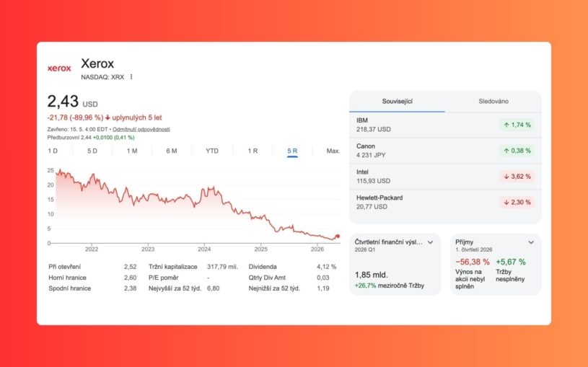Click the Předburzovní 2,44 price text
This screenshot has height=367, width=588.
[69, 138]
